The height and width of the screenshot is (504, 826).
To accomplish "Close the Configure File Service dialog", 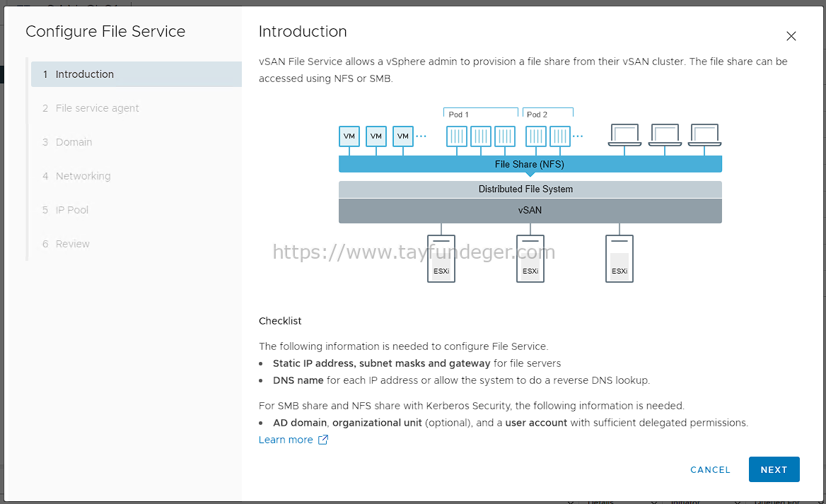I will coord(791,36).
